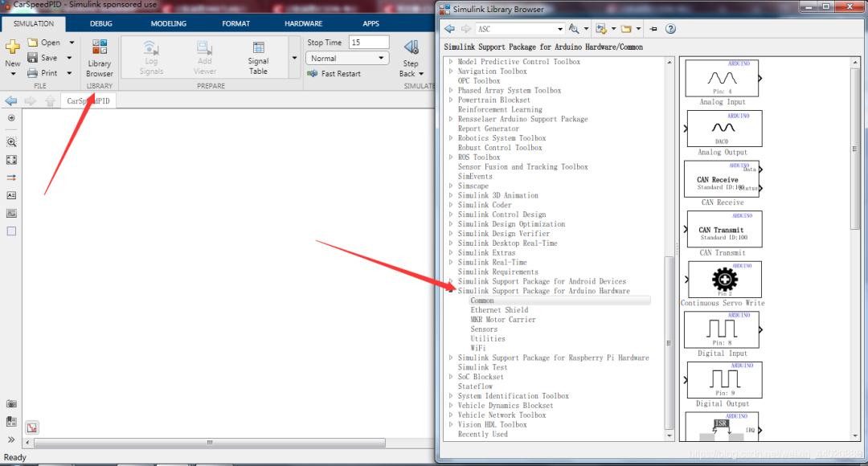This screenshot has height=466, width=868.
Task: Open the Print button dropdown arrow
Action: pyautogui.click(x=69, y=73)
